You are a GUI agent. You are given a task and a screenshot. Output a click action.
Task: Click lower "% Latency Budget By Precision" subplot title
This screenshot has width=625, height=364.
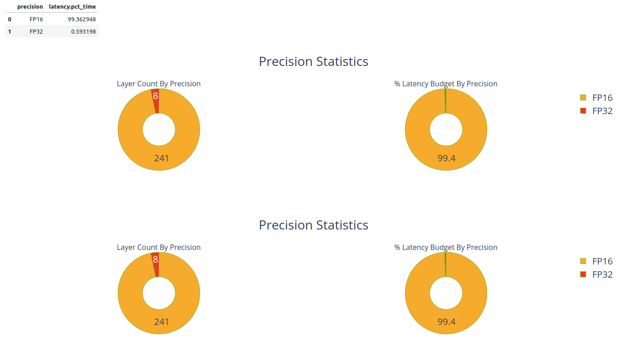[x=446, y=247]
